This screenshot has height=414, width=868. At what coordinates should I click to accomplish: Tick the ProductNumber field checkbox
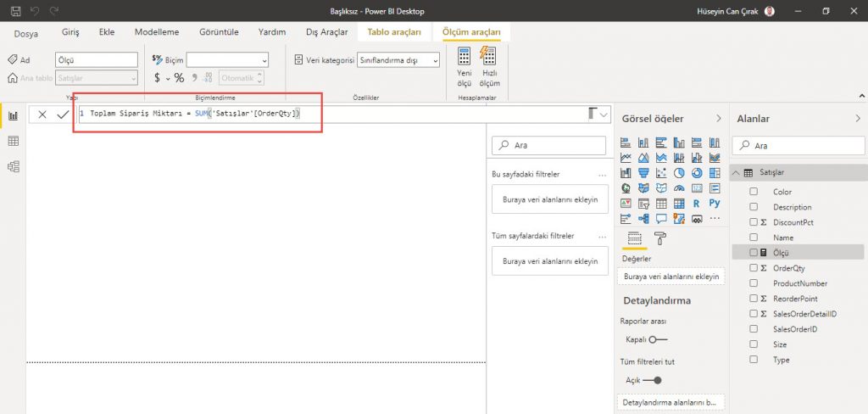754,283
